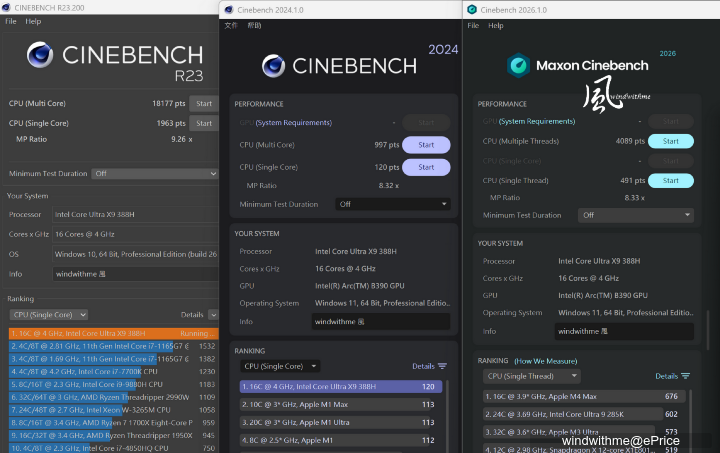
Task: Select R23 rank 7 Intel Xeon W-3265M row
Action: point(113,410)
